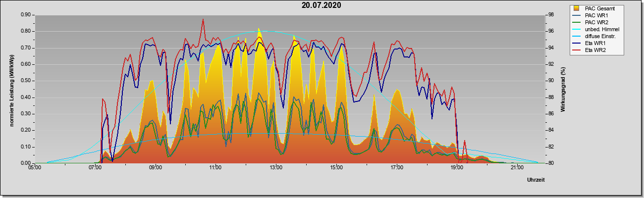Screen dimensions: 644x198
Task: Click the PAC Gesamt orange legend swatch
Action: coord(577,8)
